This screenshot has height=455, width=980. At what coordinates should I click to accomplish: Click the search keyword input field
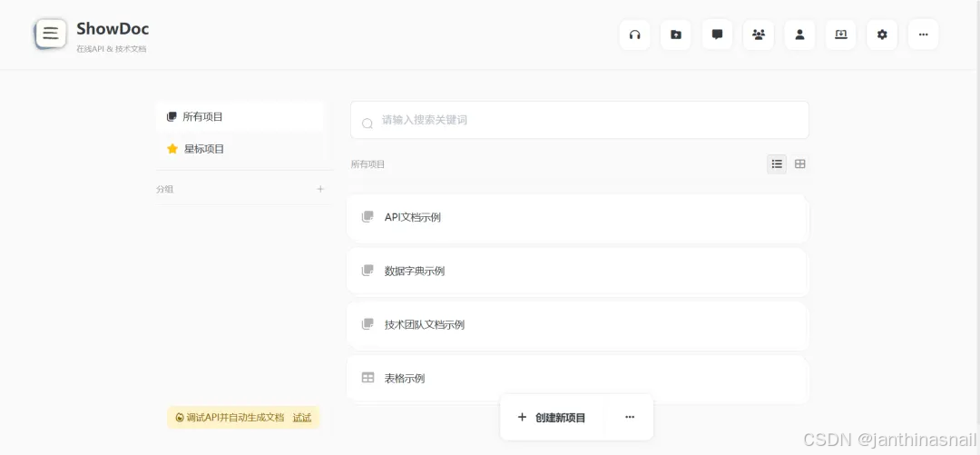coord(579,120)
